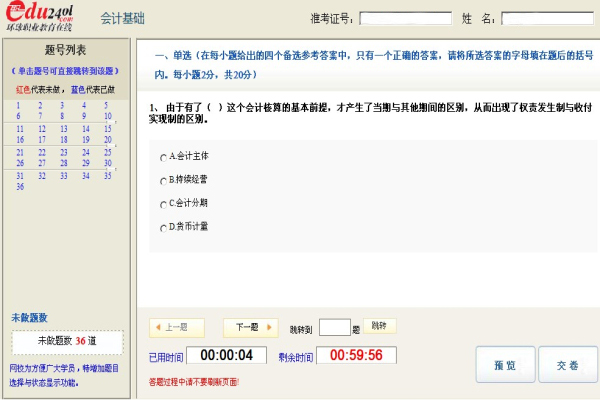600x400 pixels.
Task: Pick option C 会计分期
Action: pos(163,204)
